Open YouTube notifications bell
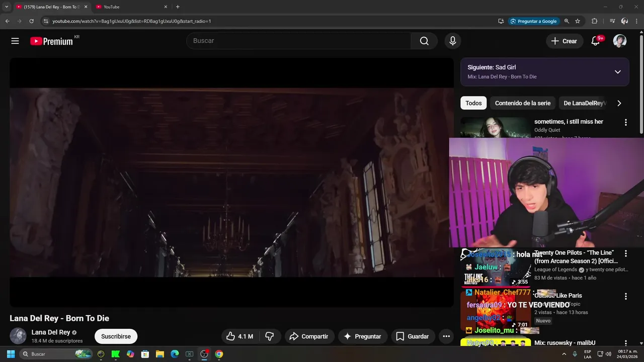This screenshot has width=644, height=362. [595, 41]
